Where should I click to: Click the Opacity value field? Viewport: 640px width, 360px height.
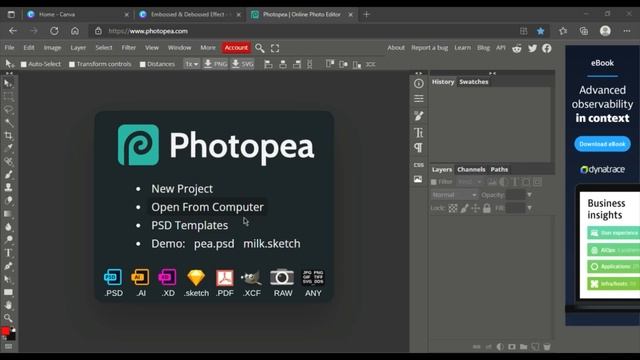[x=516, y=195]
